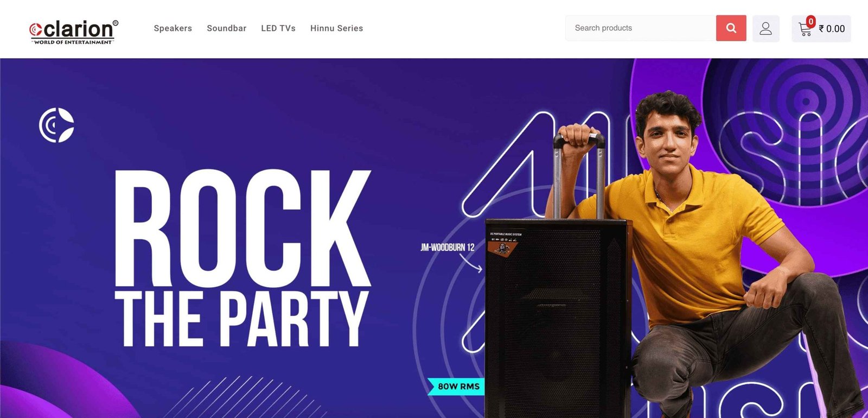868x418 pixels.
Task: Focus the Search products field
Action: [x=641, y=28]
